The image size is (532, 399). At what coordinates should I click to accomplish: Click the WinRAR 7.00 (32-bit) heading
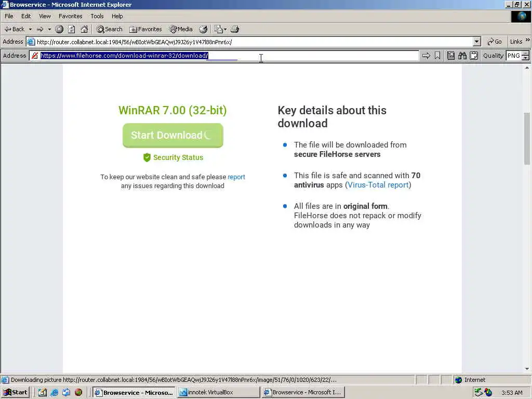tap(172, 110)
